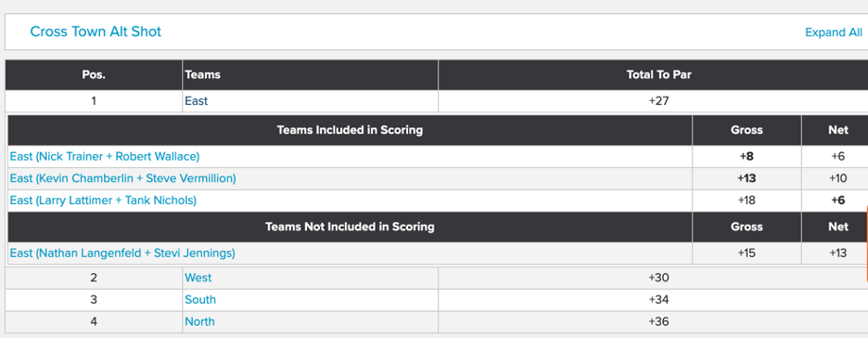
Task: Click the +6 net score for Lattimer team
Action: pyautogui.click(x=838, y=201)
